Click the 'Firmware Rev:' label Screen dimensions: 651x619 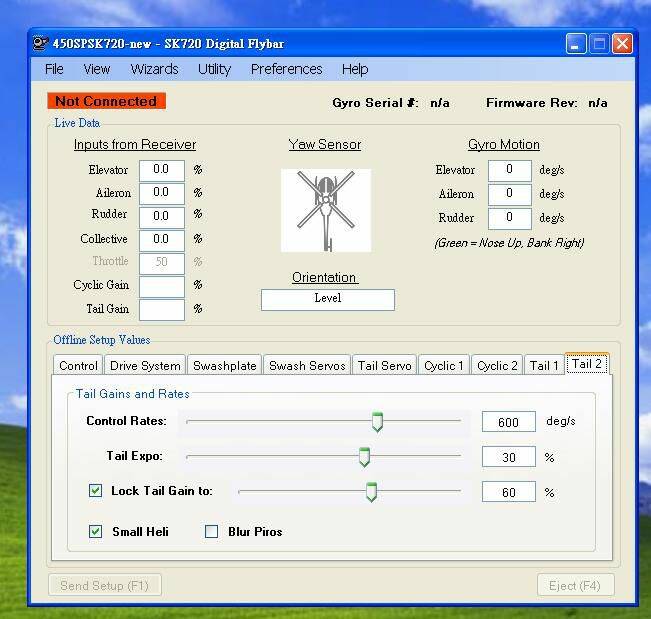tap(531, 103)
